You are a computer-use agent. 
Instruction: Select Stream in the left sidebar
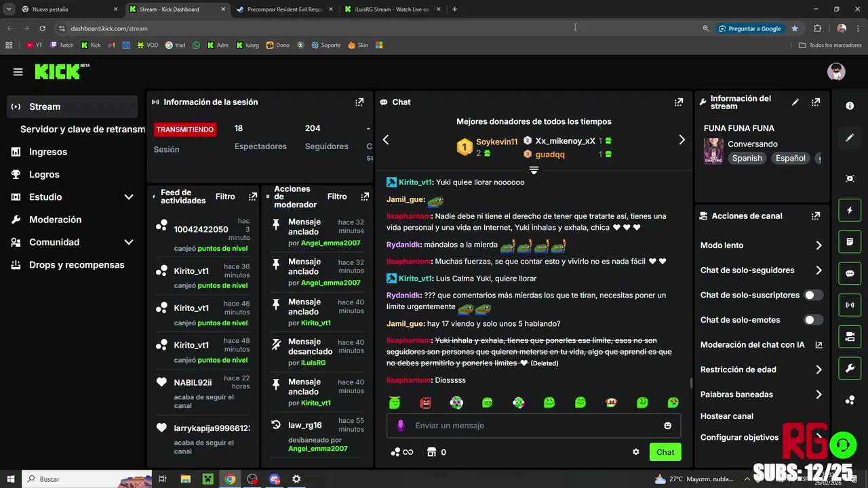(x=73, y=106)
